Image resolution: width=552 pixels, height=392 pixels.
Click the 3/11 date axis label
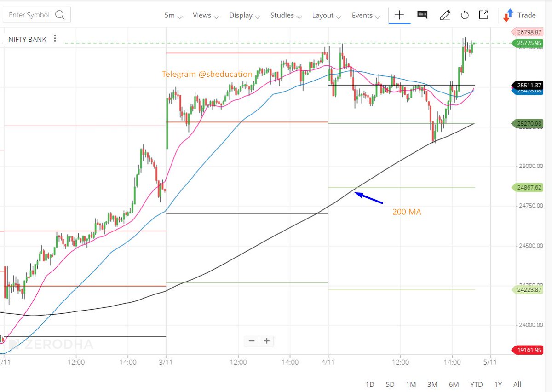pyautogui.click(x=166, y=362)
